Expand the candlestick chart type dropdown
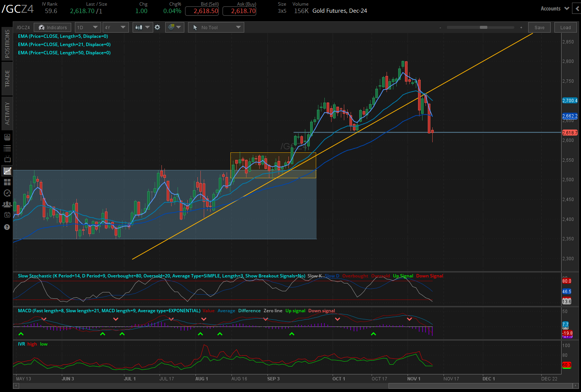The width and height of the screenshot is (581, 392). tap(142, 27)
